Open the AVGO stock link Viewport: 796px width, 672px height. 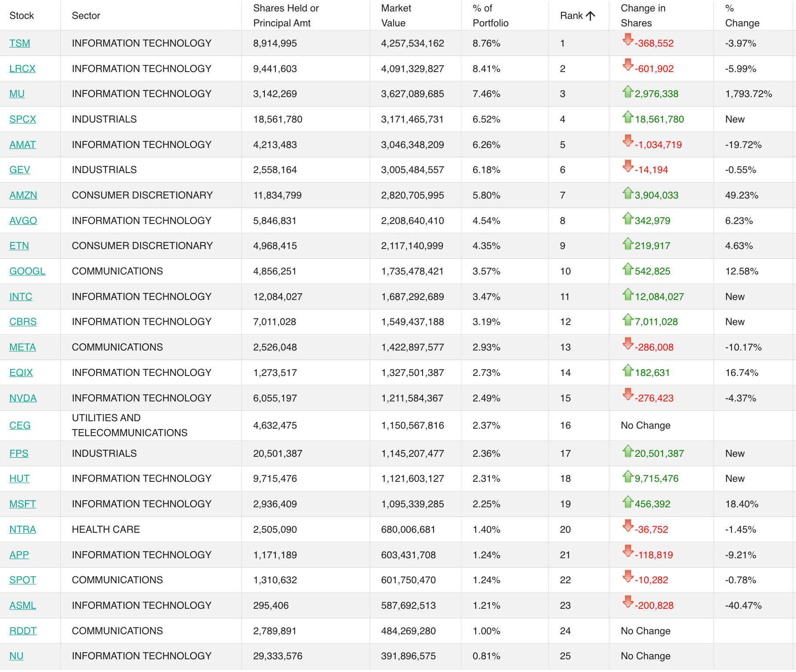[23, 221]
